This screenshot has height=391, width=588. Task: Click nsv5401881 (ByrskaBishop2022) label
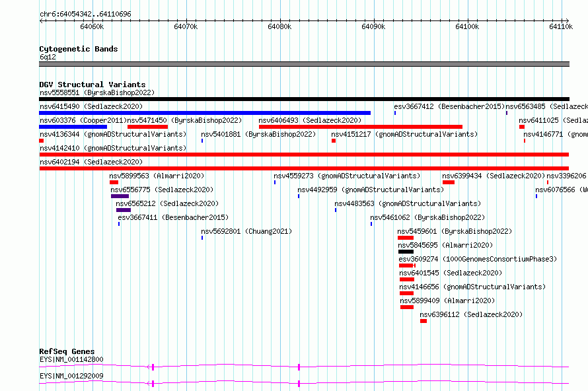click(x=258, y=134)
